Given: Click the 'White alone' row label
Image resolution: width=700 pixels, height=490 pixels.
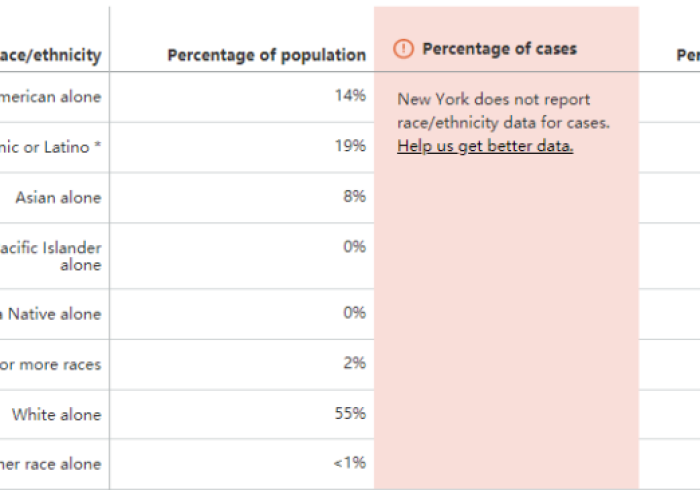Looking at the screenshot, I should [56, 414].
